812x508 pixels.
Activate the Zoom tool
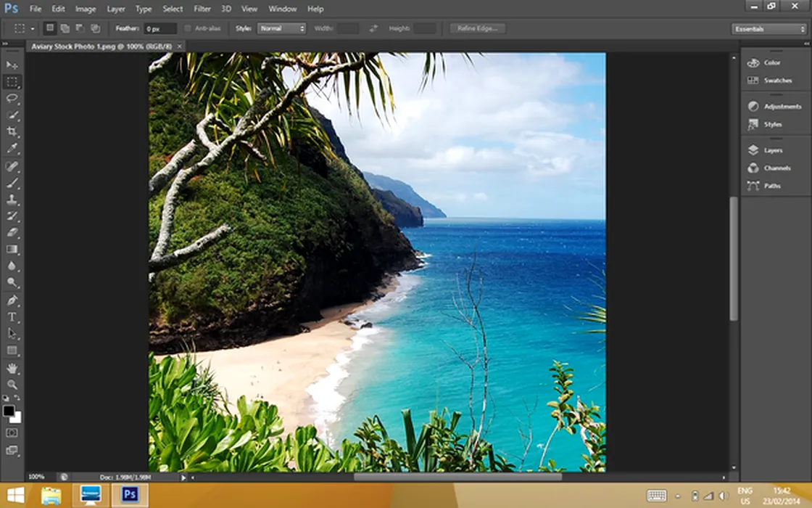[x=12, y=385]
